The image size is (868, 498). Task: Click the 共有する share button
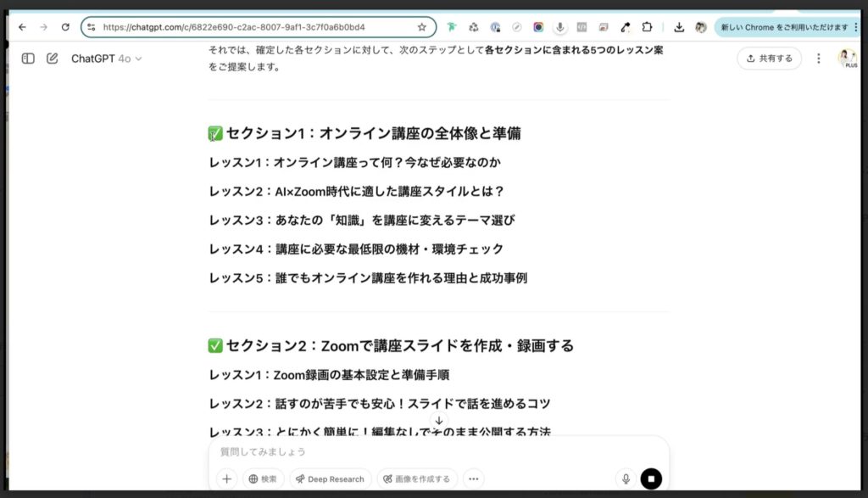(768, 59)
